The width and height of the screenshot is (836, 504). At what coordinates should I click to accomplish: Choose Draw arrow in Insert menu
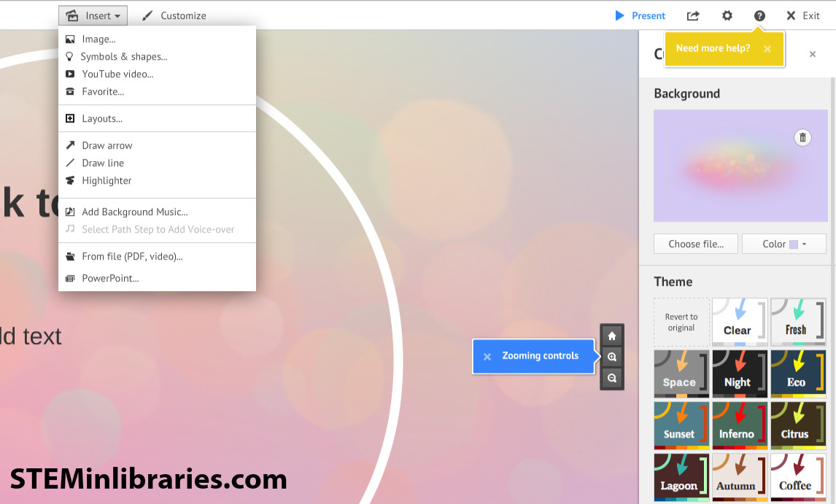click(x=107, y=145)
